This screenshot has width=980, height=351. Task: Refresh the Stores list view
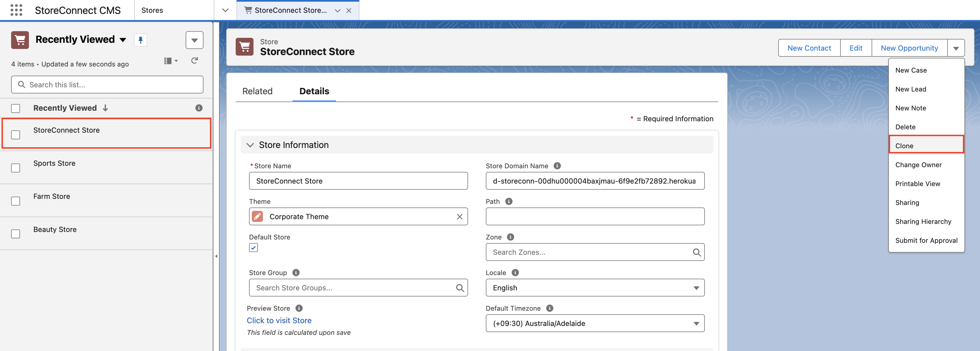[194, 61]
